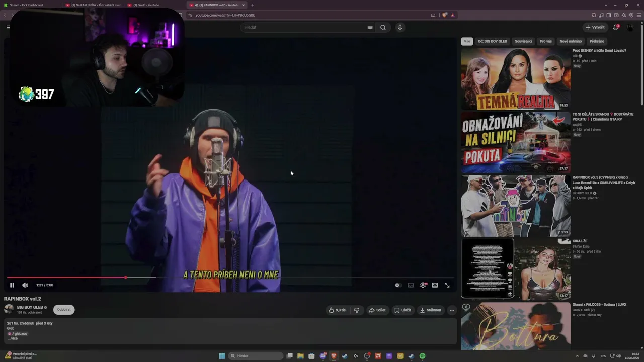Open Spotify from the taskbar
The width and height of the screenshot is (644, 362).
[422, 356]
